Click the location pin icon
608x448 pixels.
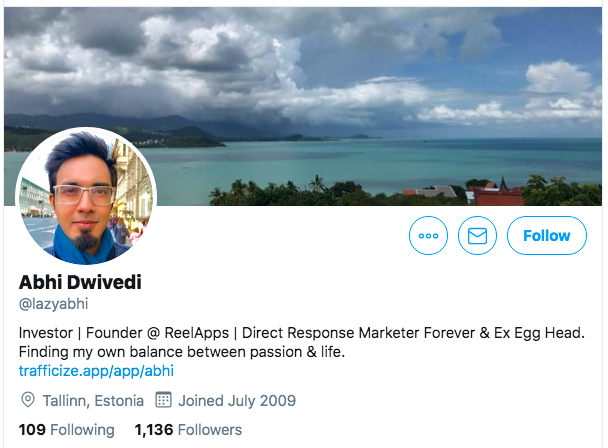[28, 400]
